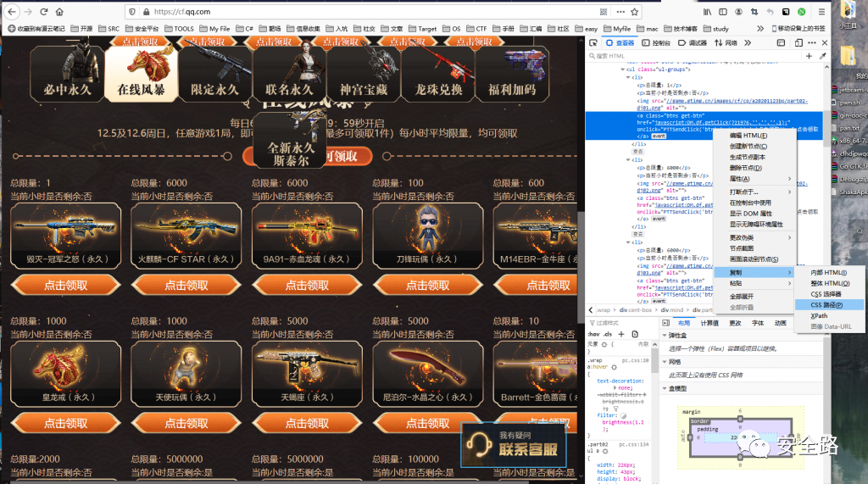Screen dimensions: 868x484
Task: Show more devtools tabs with the chevron
Action: [748, 42]
